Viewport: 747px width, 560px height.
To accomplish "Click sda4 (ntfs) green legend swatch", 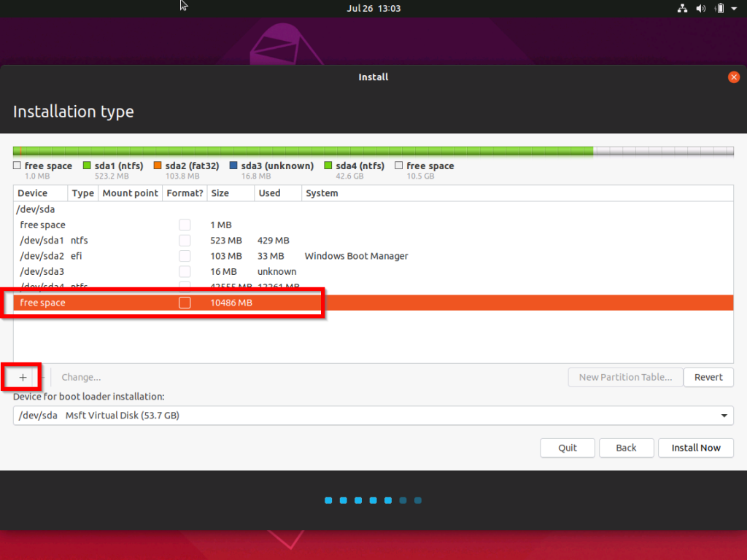I will [328, 166].
